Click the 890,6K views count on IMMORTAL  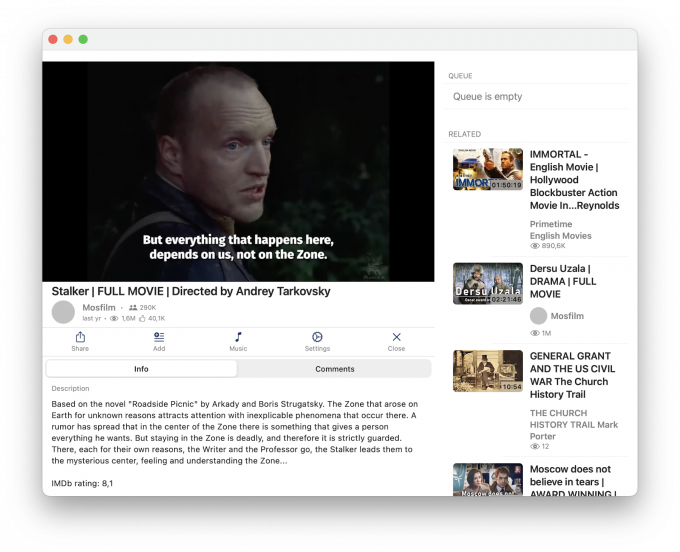pos(553,246)
